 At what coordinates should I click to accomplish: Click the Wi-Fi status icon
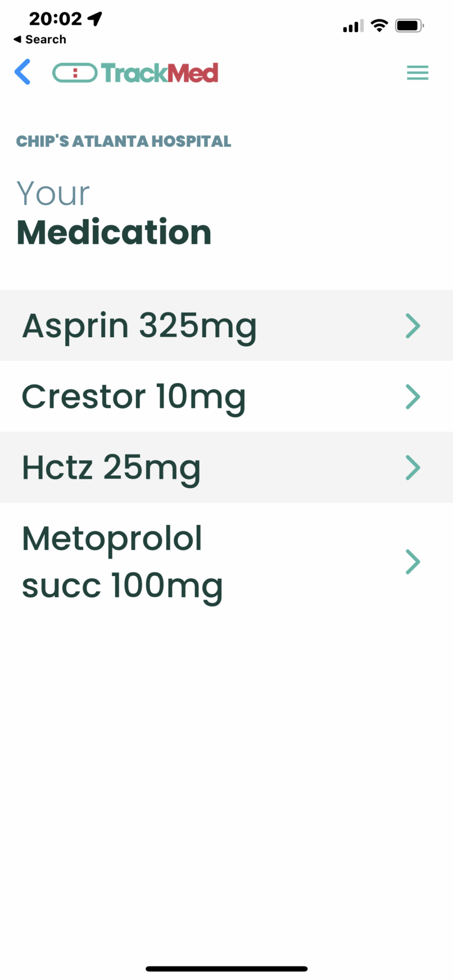[380, 25]
